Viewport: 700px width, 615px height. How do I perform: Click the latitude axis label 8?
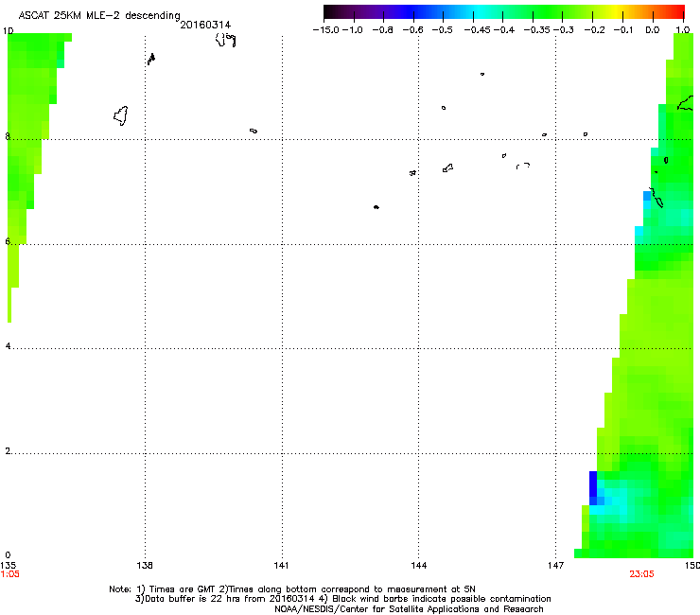[8, 136]
